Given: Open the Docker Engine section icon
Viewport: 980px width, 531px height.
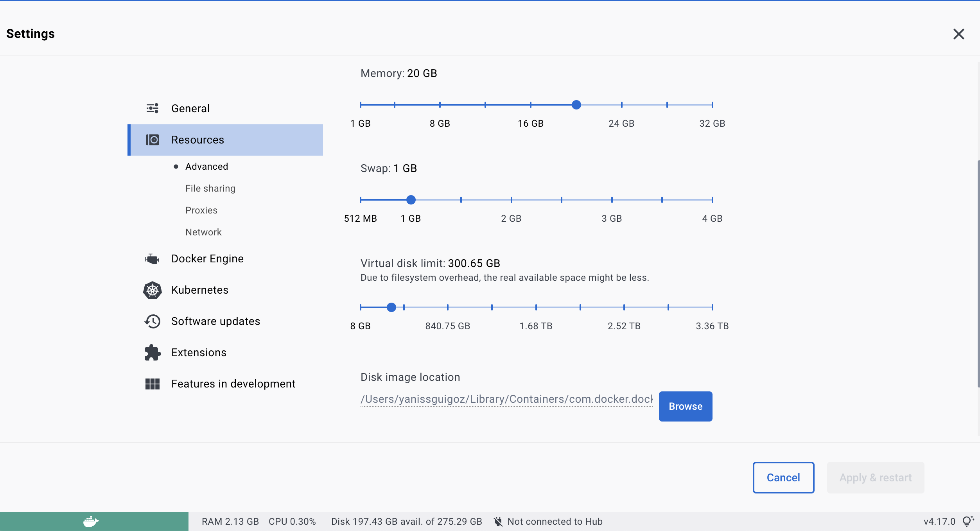Looking at the screenshot, I should pyautogui.click(x=152, y=258).
